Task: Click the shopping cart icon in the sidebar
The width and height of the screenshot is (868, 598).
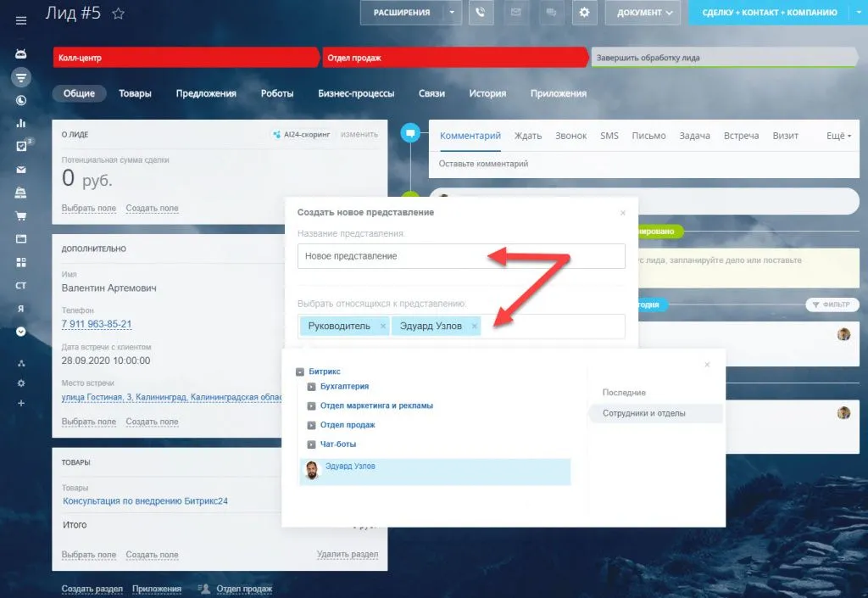Action: pyautogui.click(x=21, y=215)
